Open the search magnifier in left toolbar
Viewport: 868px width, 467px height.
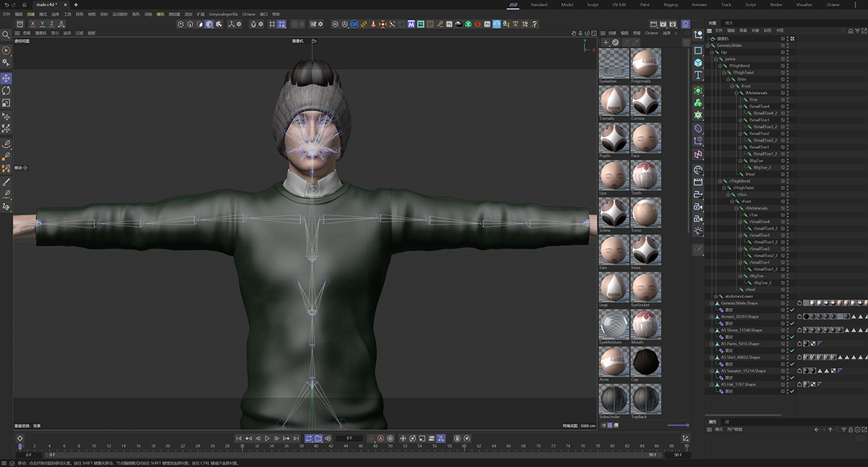[7, 35]
